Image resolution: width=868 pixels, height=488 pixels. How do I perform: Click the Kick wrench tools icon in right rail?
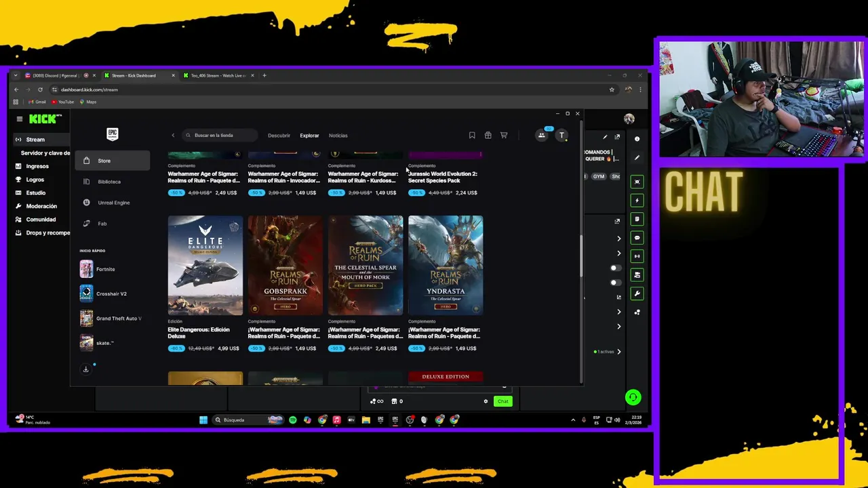[x=637, y=293]
